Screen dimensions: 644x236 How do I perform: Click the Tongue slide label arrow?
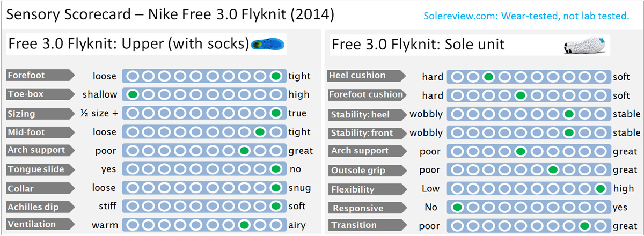click(39, 169)
